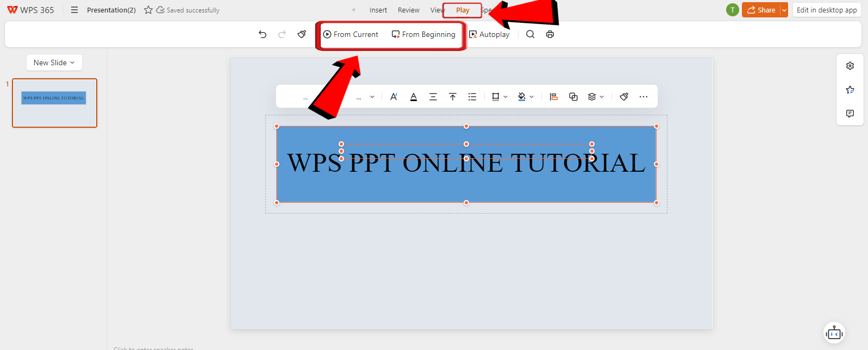Increase font size in floating toolbar
The width and height of the screenshot is (868, 350).
394,97
